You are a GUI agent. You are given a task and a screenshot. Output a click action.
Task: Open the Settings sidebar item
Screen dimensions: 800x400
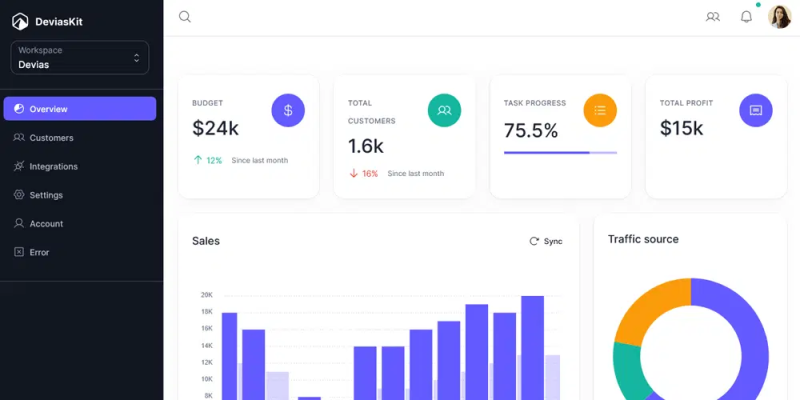click(80, 195)
